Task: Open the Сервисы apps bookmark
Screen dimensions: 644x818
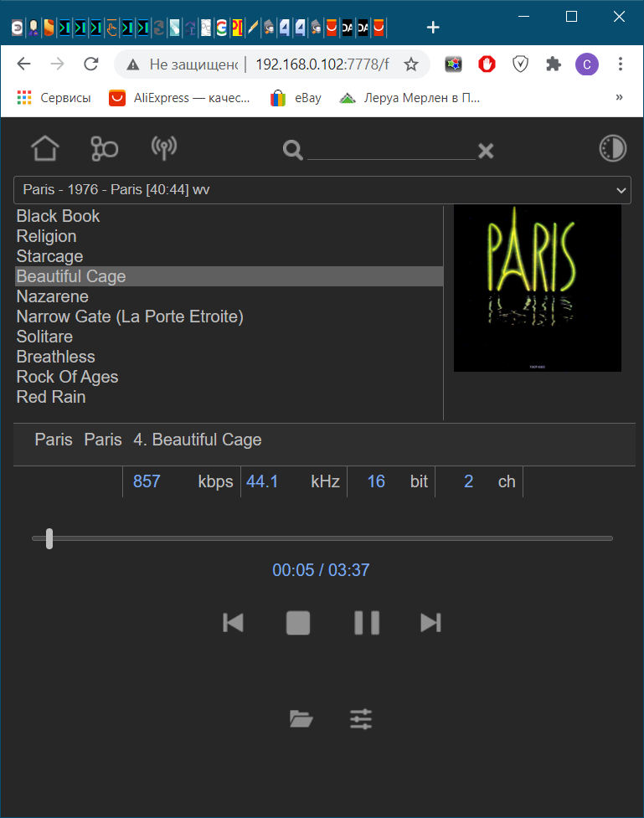Action: (x=54, y=98)
